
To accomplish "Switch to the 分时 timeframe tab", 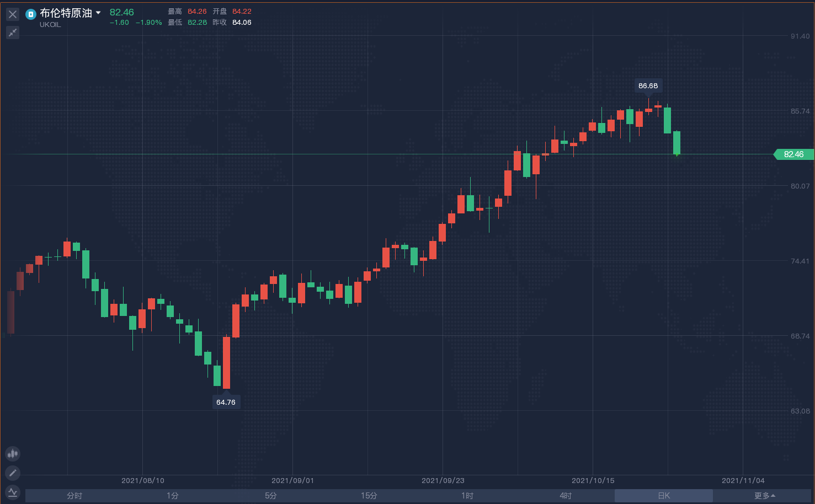I will (74, 496).
